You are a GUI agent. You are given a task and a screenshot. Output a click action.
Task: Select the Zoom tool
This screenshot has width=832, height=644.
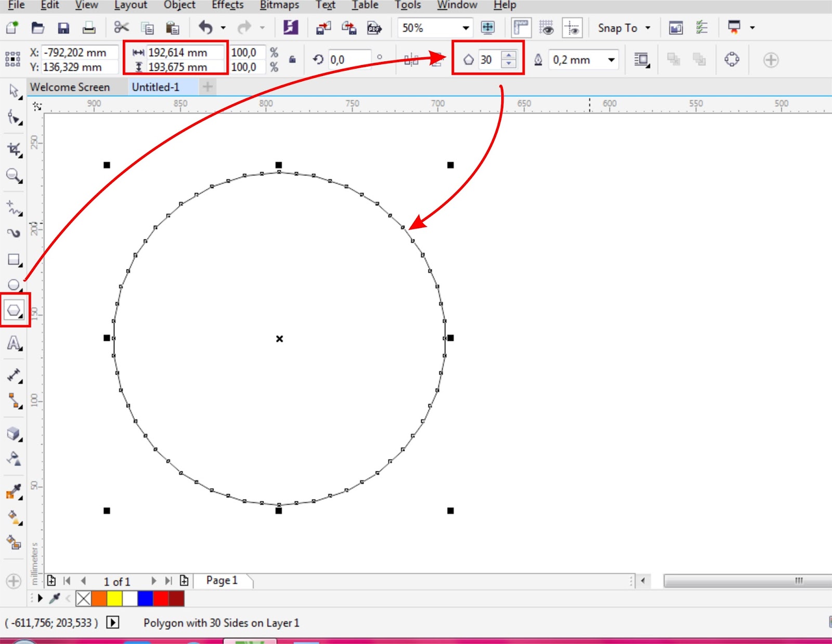tap(14, 177)
